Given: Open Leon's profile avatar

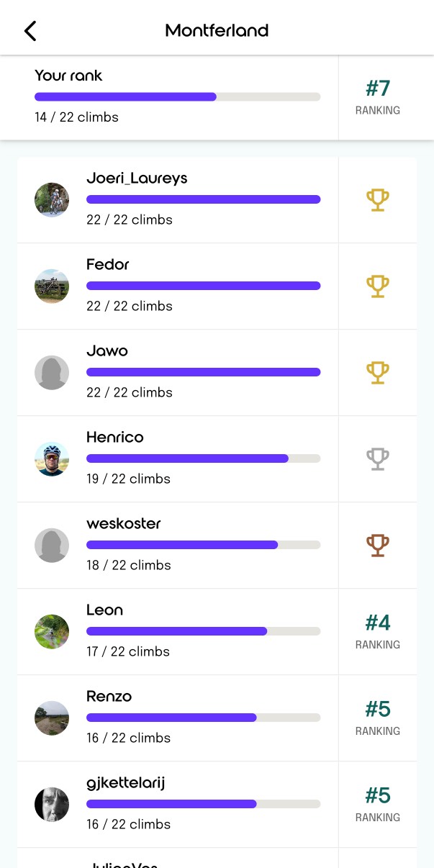Looking at the screenshot, I should click(x=52, y=632).
